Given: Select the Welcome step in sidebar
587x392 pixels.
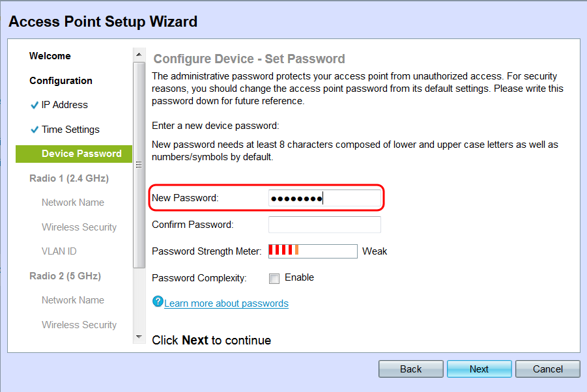Looking at the screenshot, I should tap(50, 56).
